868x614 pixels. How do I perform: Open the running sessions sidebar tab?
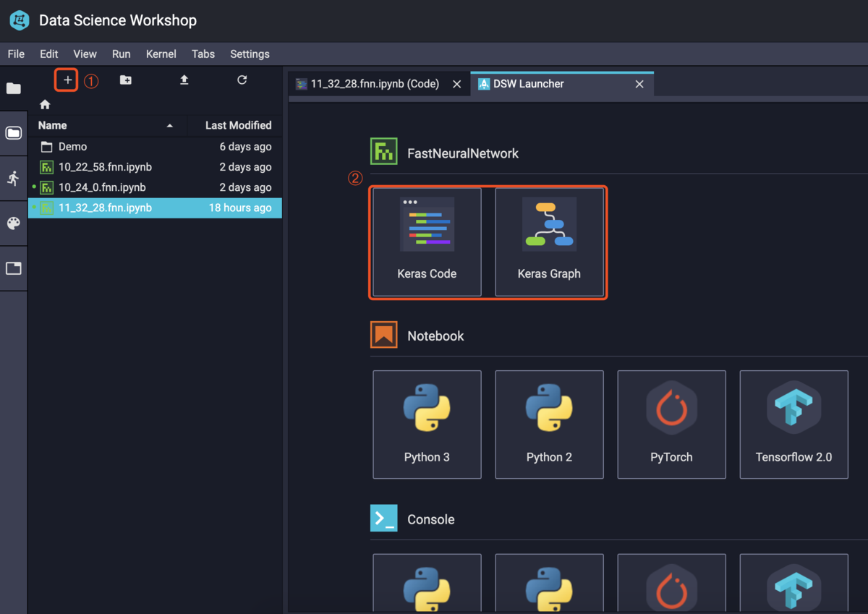[14, 178]
